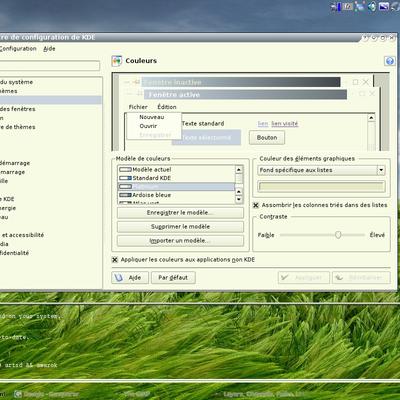Image resolution: width=400 pixels, height=400 pixels.
Task: Click the color scheme list scroll-down arrow
Action: 239,199
